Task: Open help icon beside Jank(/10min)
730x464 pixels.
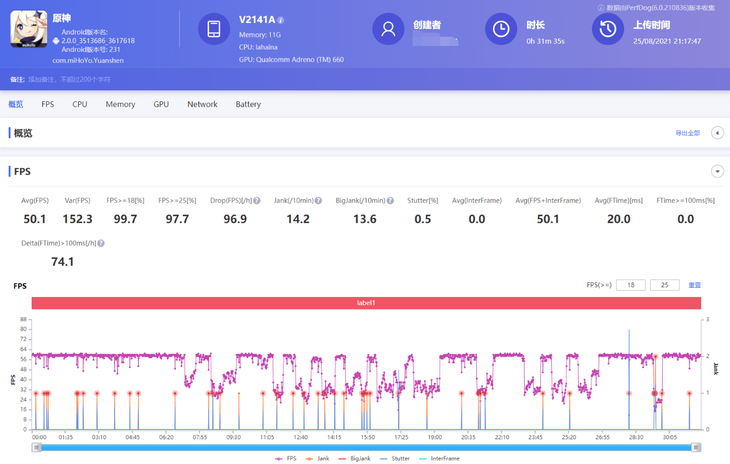Action: [x=319, y=201]
